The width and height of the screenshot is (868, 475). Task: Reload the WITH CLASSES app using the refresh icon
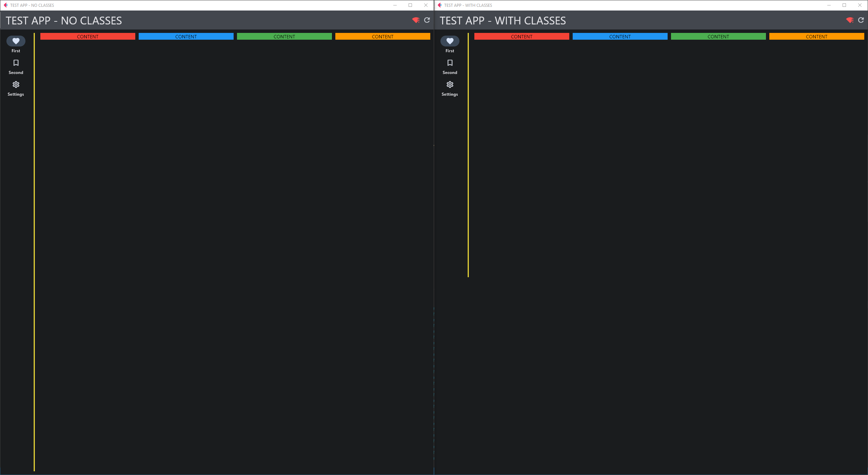click(x=861, y=20)
